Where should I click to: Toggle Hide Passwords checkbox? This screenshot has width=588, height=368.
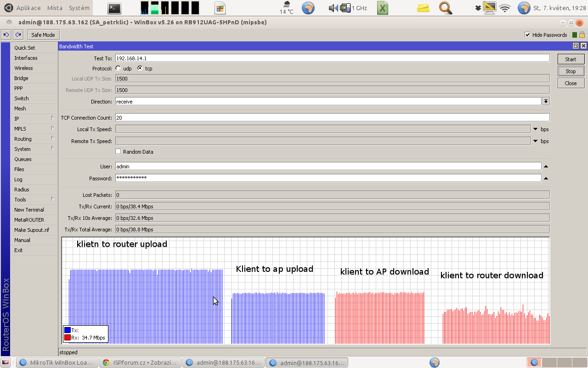pos(527,35)
